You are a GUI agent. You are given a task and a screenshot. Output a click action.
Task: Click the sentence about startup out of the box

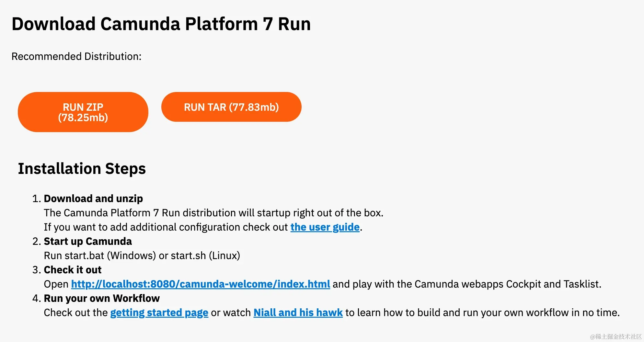[x=213, y=213]
